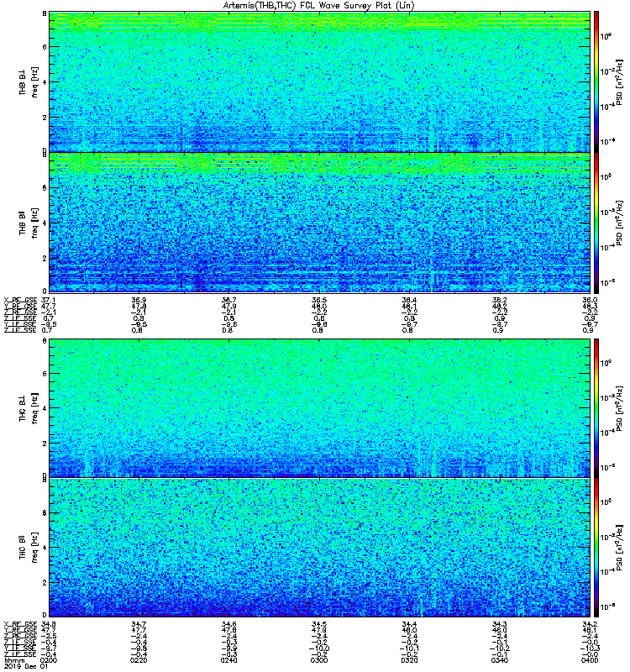The image size is (630, 672).
Task: Click inside the THB B∥ spectrogram panel
Action: [x=319, y=223]
